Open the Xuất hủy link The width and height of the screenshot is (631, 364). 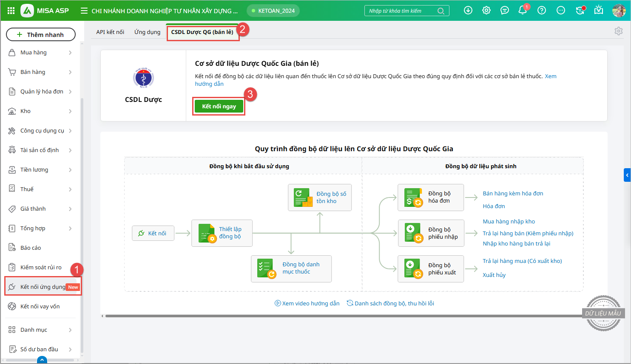point(494,275)
